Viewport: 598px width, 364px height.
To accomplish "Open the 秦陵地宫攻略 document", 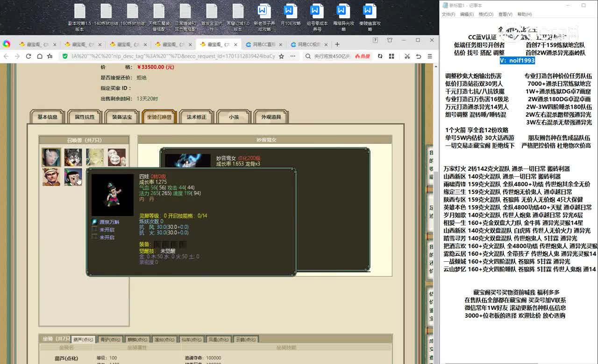I will coord(370,18).
